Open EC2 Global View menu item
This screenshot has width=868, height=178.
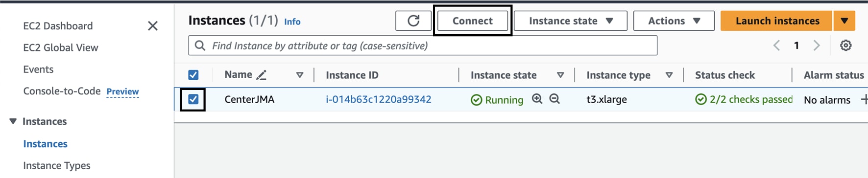(x=61, y=47)
